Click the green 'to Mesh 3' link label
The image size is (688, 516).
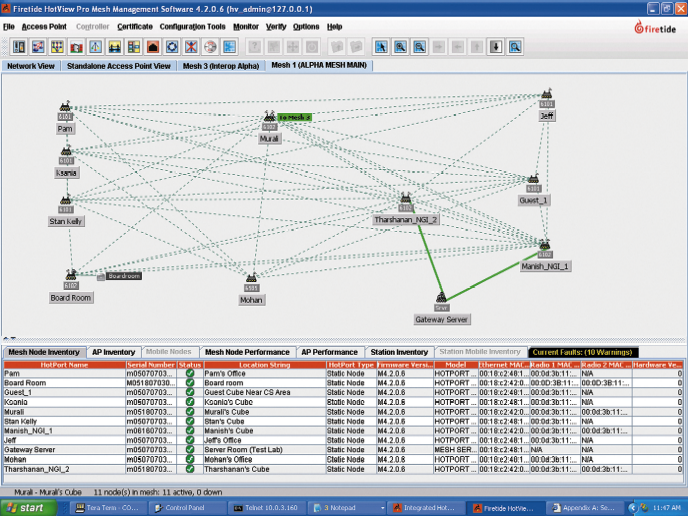[x=295, y=118]
